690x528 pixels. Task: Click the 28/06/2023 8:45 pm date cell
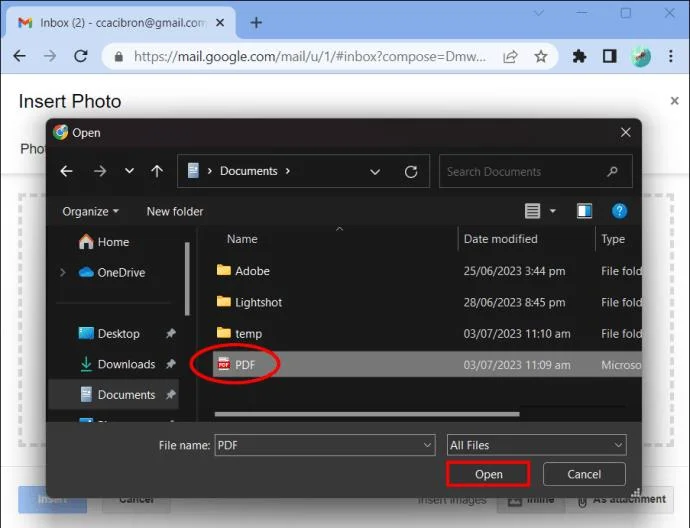(514, 302)
